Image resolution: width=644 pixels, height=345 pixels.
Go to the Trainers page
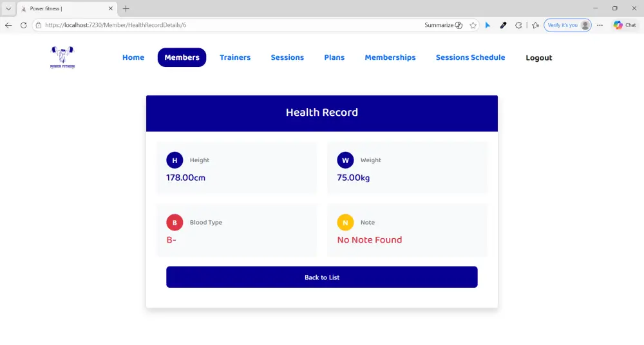235,57
